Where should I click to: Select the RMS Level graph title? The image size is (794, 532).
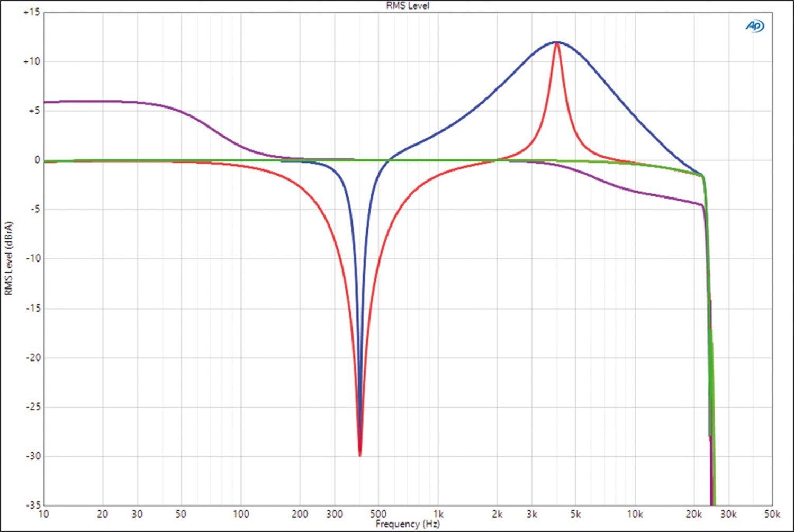click(x=407, y=6)
